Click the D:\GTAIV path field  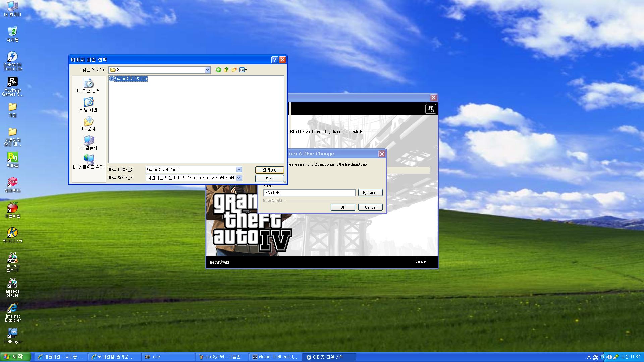[x=309, y=193]
